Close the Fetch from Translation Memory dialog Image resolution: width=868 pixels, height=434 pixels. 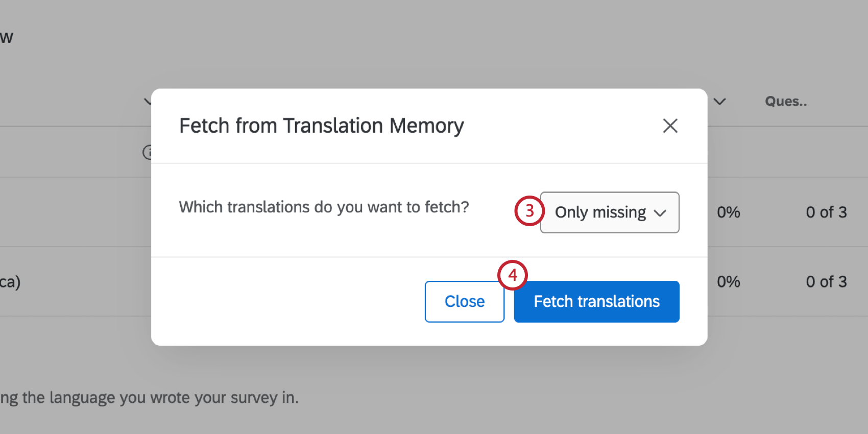click(670, 126)
